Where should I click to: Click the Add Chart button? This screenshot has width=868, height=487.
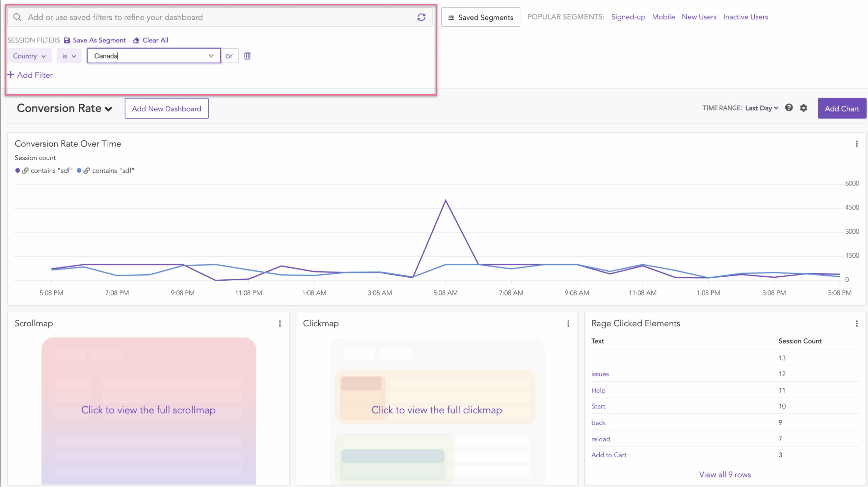click(x=842, y=108)
